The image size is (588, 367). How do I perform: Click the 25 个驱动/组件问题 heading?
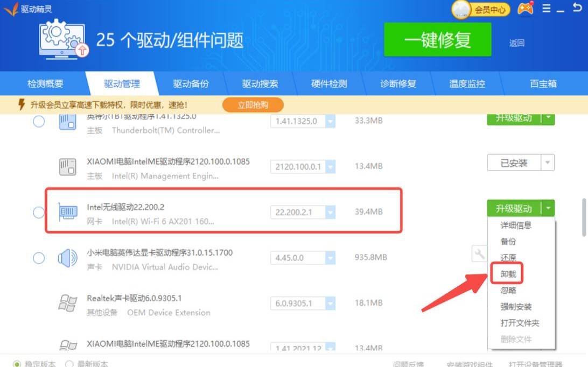(x=170, y=40)
